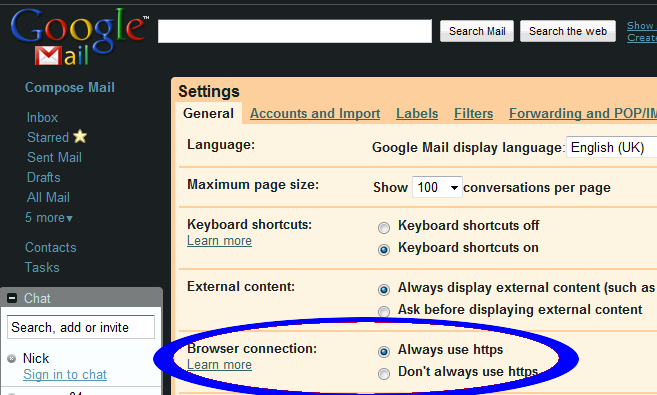The image size is (657, 395).
Task: Click Learn more under Keyboard shortcuts
Action: click(219, 240)
